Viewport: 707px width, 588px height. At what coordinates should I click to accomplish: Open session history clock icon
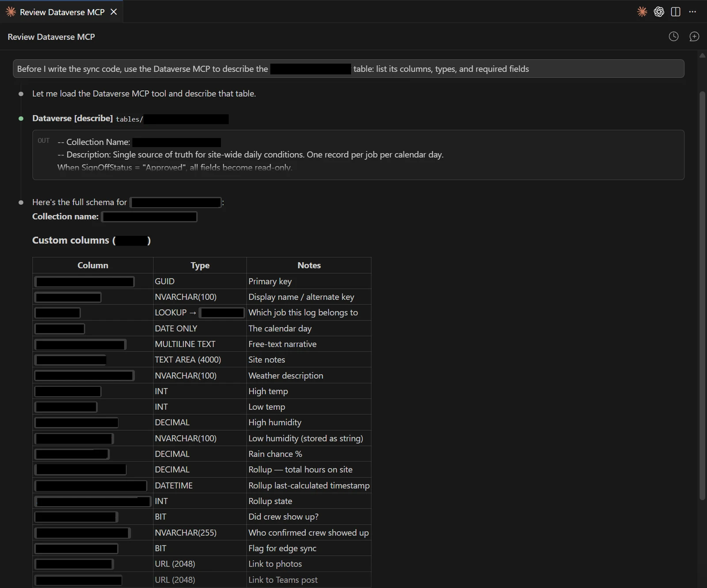point(673,37)
